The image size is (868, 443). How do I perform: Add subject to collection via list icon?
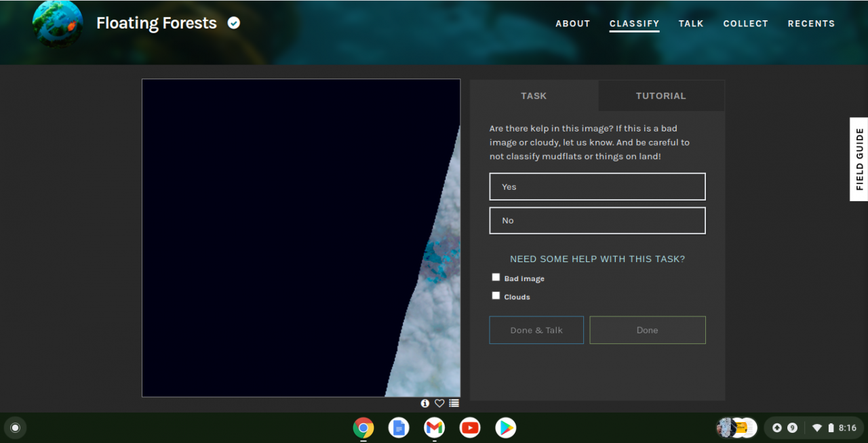tap(454, 403)
